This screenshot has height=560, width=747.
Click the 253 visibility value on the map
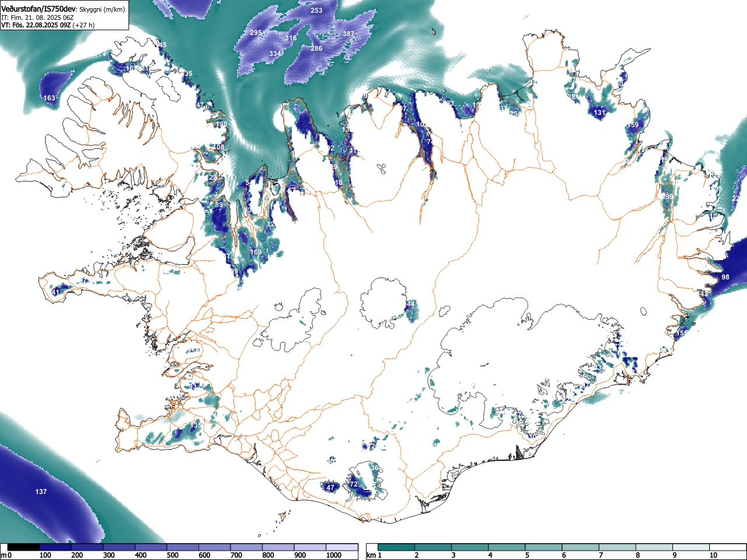316,10
